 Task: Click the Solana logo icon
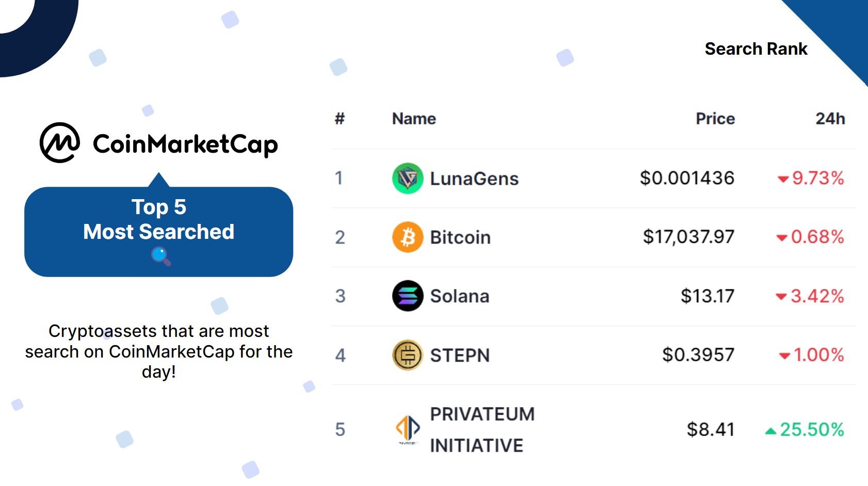point(408,296)
